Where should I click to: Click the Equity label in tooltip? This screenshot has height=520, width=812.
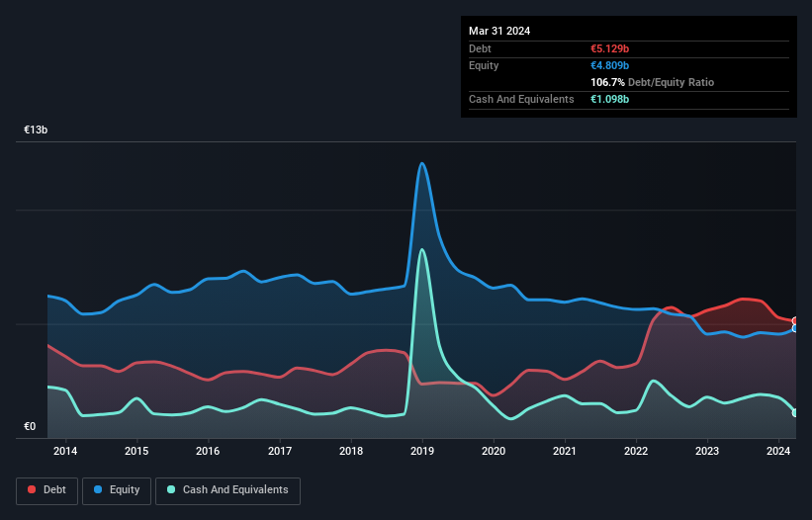(484, 65)
